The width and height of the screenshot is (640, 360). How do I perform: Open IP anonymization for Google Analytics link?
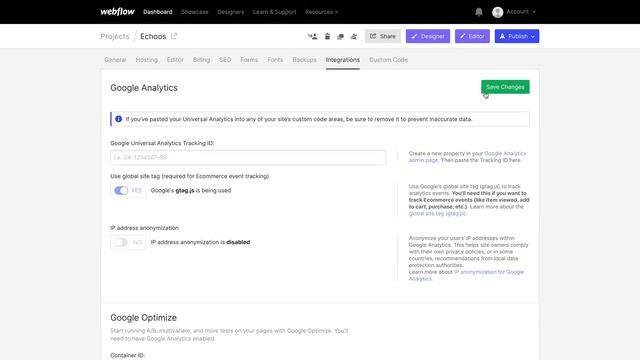(466, 276)
